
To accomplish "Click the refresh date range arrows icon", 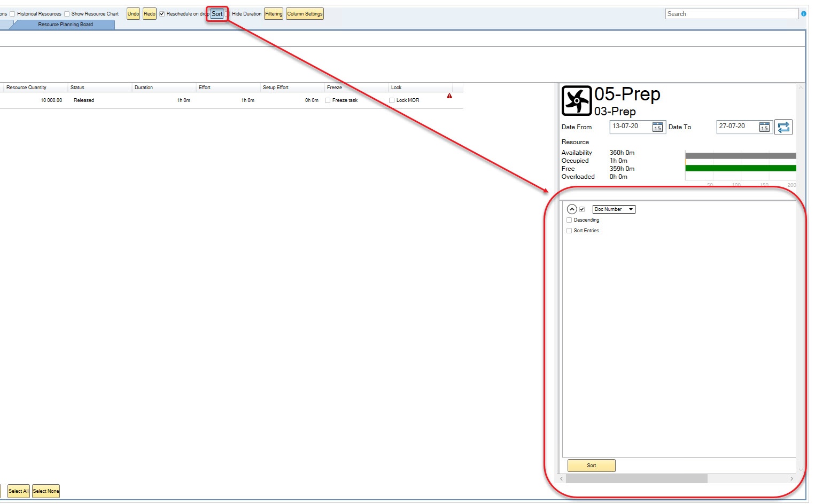I will click(x=783, y=127).
